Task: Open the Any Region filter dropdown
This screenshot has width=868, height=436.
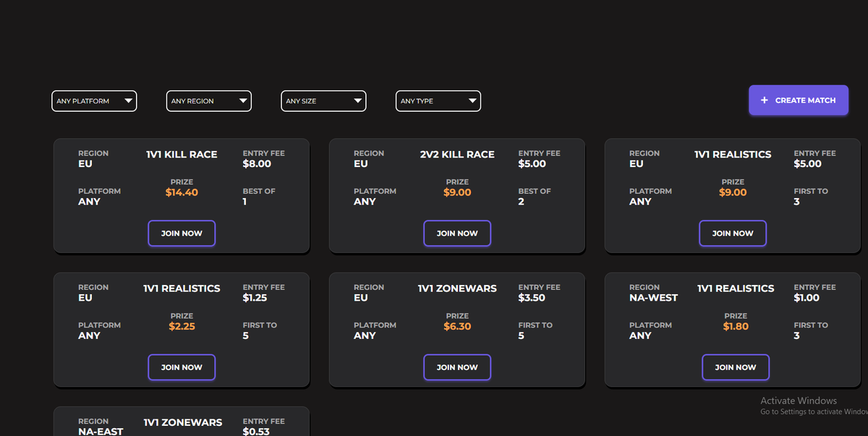Action: pos(209,101)
